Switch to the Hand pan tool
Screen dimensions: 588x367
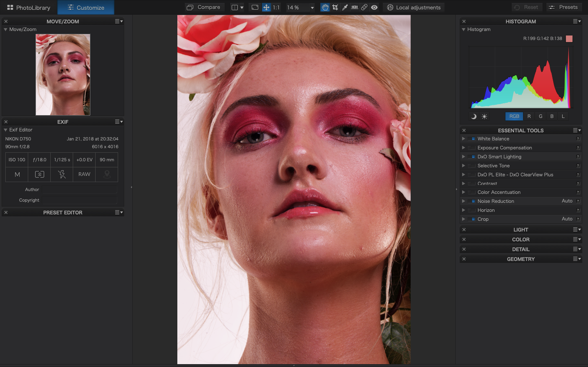[325, 7]
